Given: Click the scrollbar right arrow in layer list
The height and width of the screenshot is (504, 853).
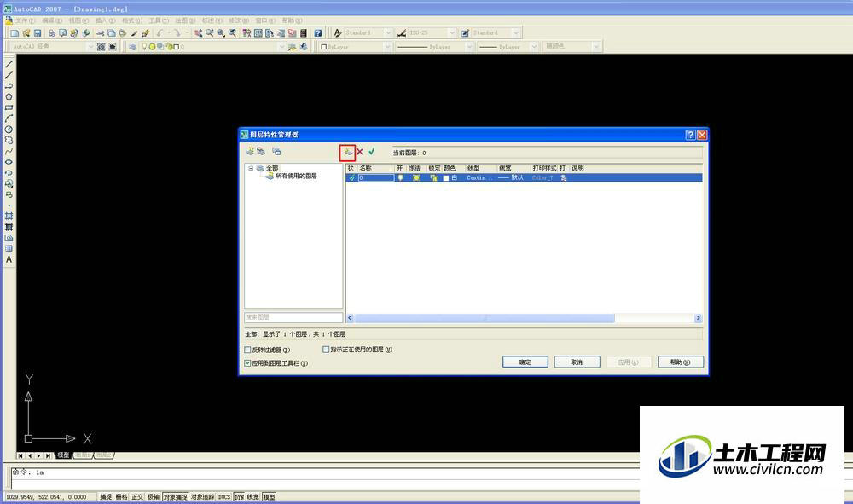Looking at the screenshot, I should point(699,318).
